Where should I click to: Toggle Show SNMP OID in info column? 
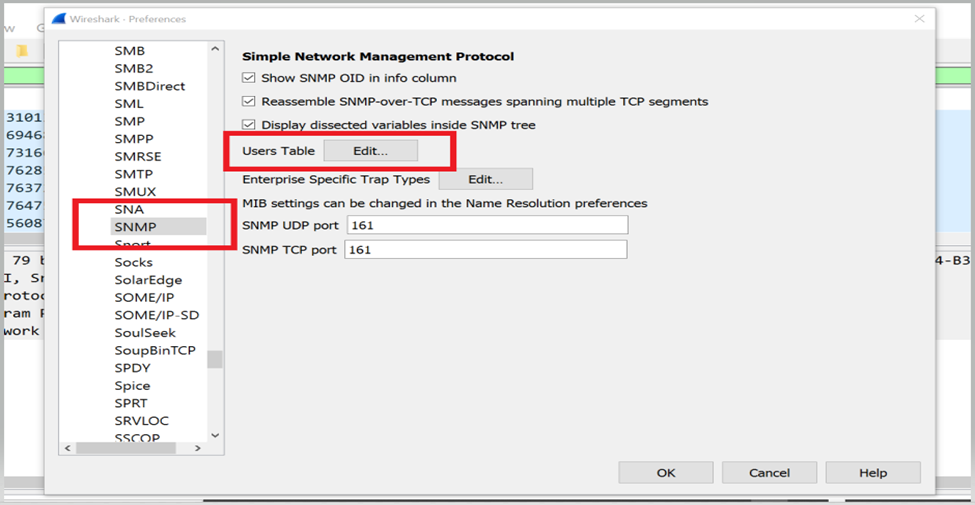tap(249, 78)
